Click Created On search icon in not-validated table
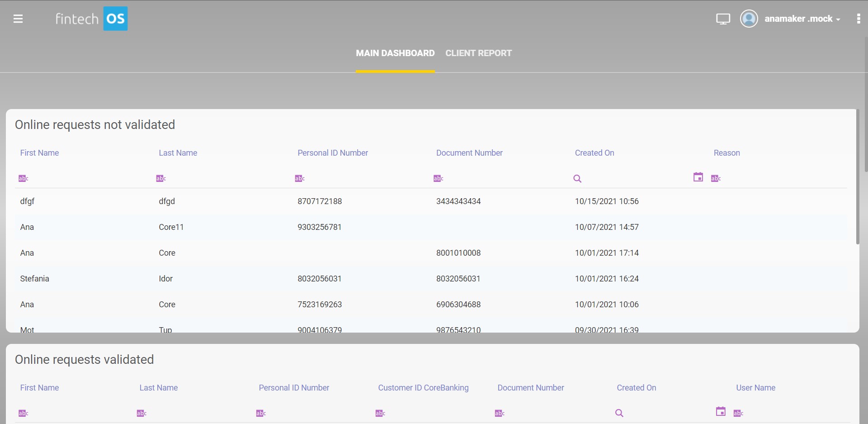Viewport: 868px width, 424px height. pyautogui.click(x=577, y=179)
